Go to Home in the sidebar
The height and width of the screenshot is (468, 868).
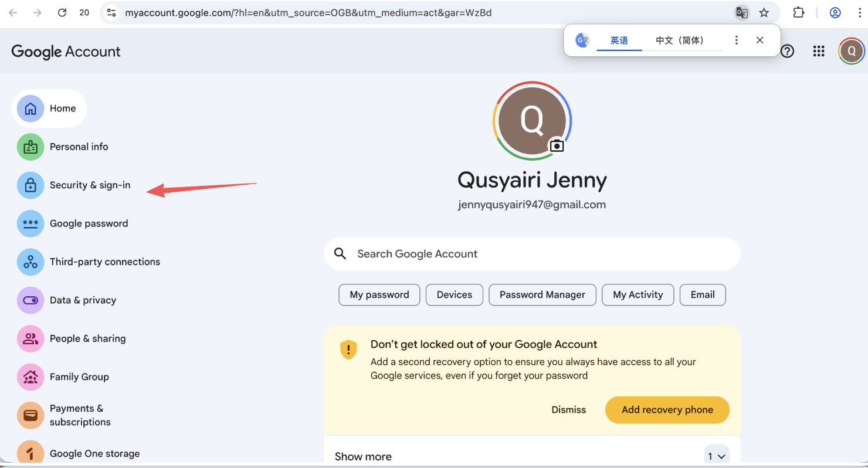(49, 108)
